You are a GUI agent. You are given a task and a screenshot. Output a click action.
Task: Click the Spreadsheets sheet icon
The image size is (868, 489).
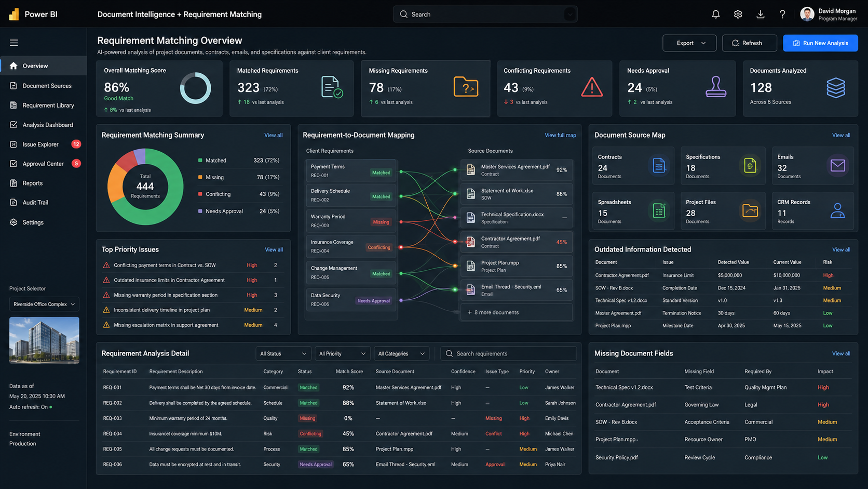[659, 210]
